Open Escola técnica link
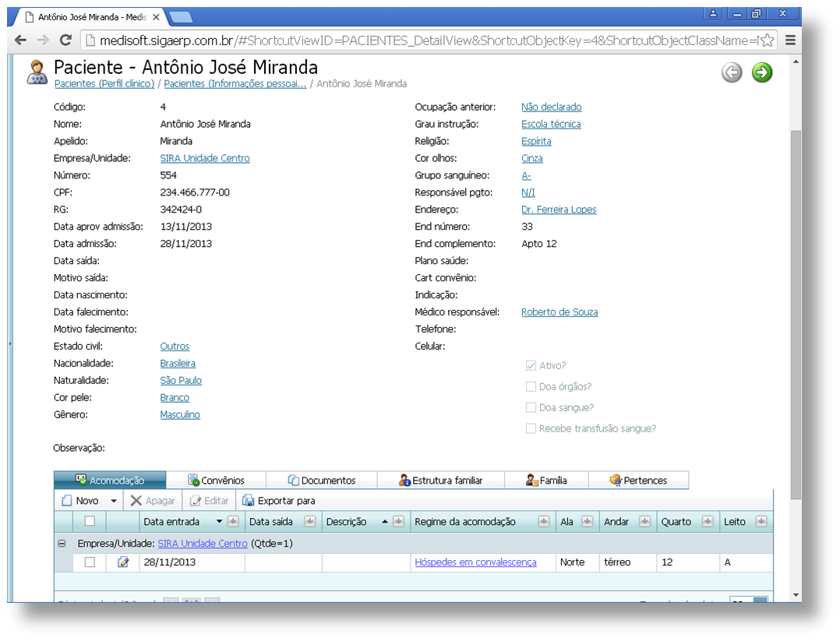Screen dimensions: 840x641 tap(551, 124)
